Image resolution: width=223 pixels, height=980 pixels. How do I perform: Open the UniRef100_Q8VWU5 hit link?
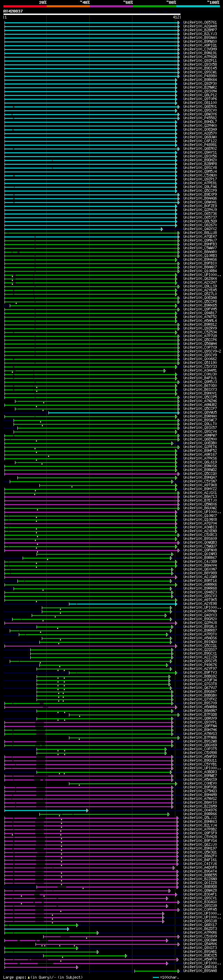pos(200,412)
